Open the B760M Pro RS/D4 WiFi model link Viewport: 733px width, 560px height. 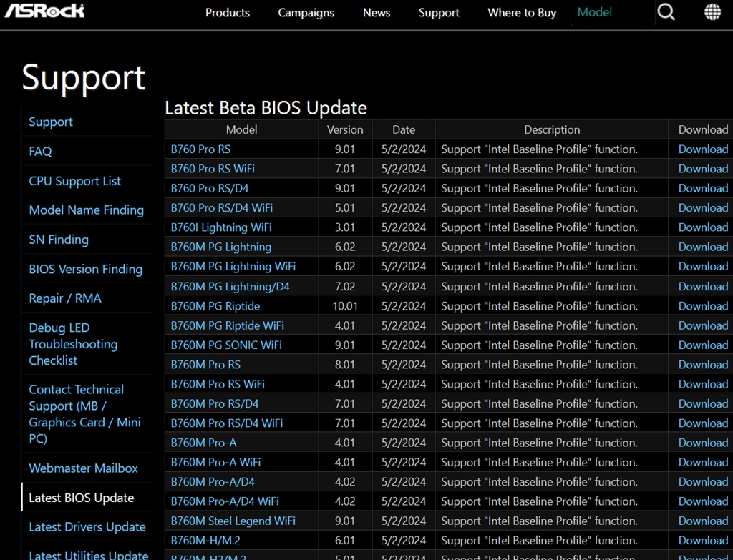pyautogui.click(x=227, y=423)
